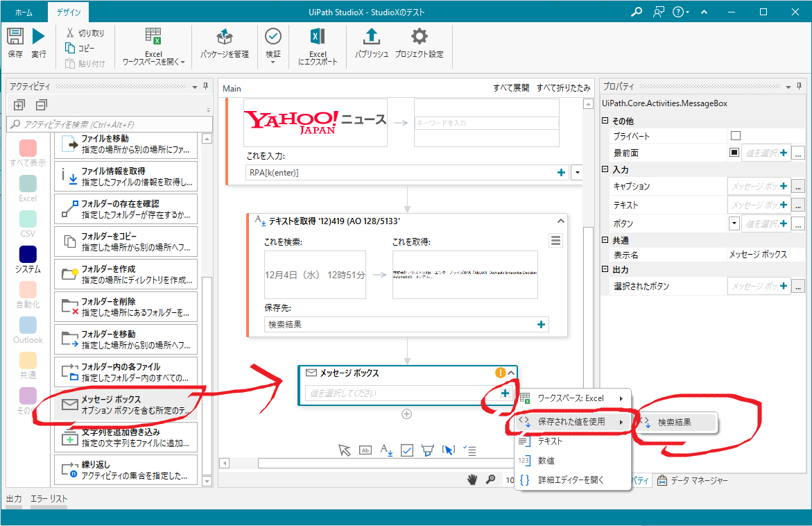Viewport: 812px width, 526px height.
Task: Click the search magnifier icon in title bar
Action: (x=637, y=12)
